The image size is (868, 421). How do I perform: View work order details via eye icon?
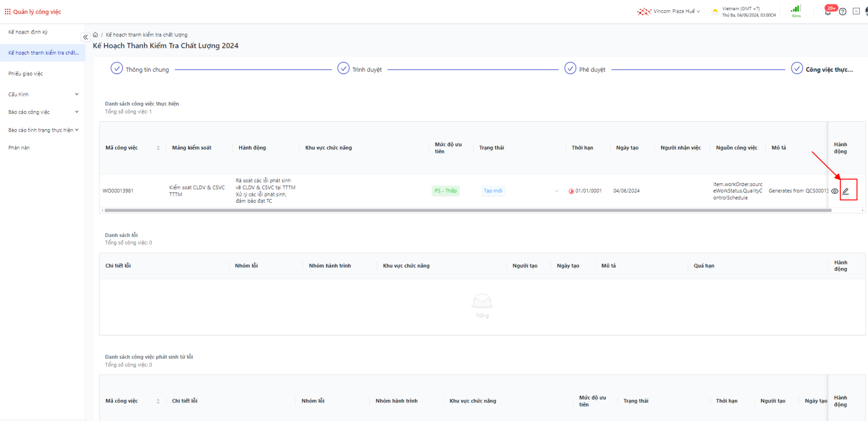point(835,191)
